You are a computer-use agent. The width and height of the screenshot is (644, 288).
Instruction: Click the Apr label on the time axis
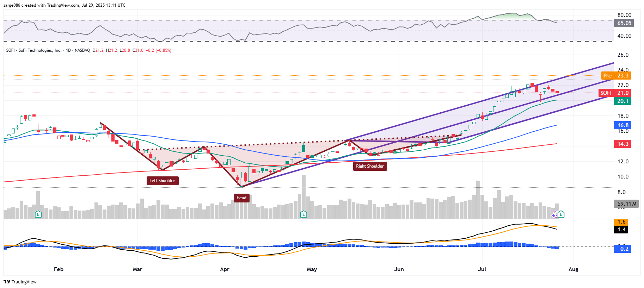pyautogui.click(x=225, y=269)
